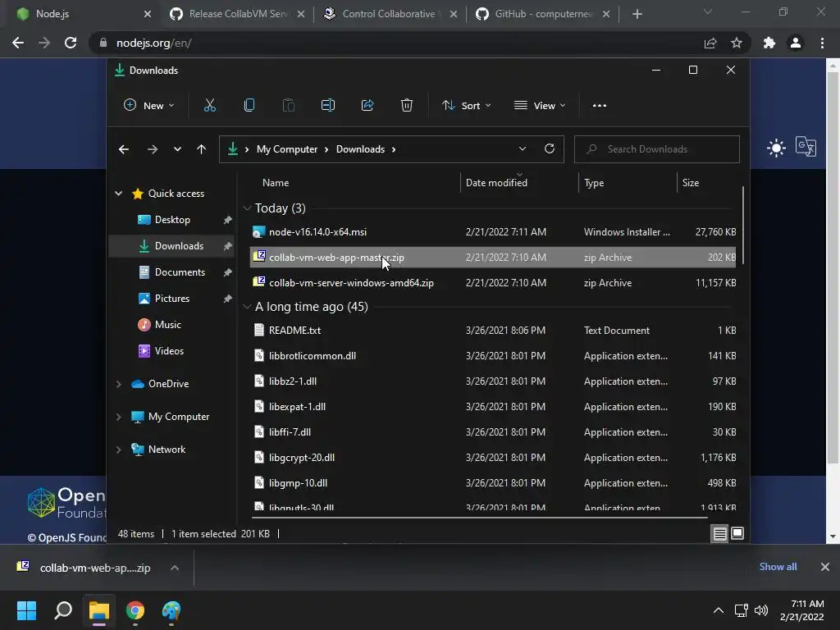Expand the recent locations chevron
This screenshot has width=840, height=630.
tap(177, 149)
